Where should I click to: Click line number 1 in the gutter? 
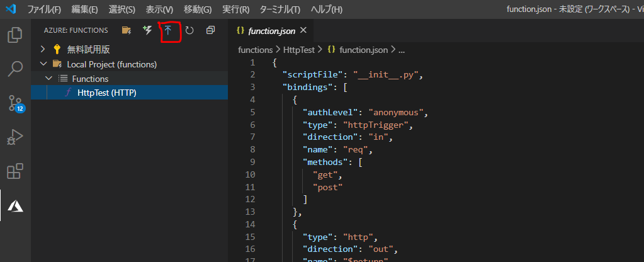[x=252, y=62]
